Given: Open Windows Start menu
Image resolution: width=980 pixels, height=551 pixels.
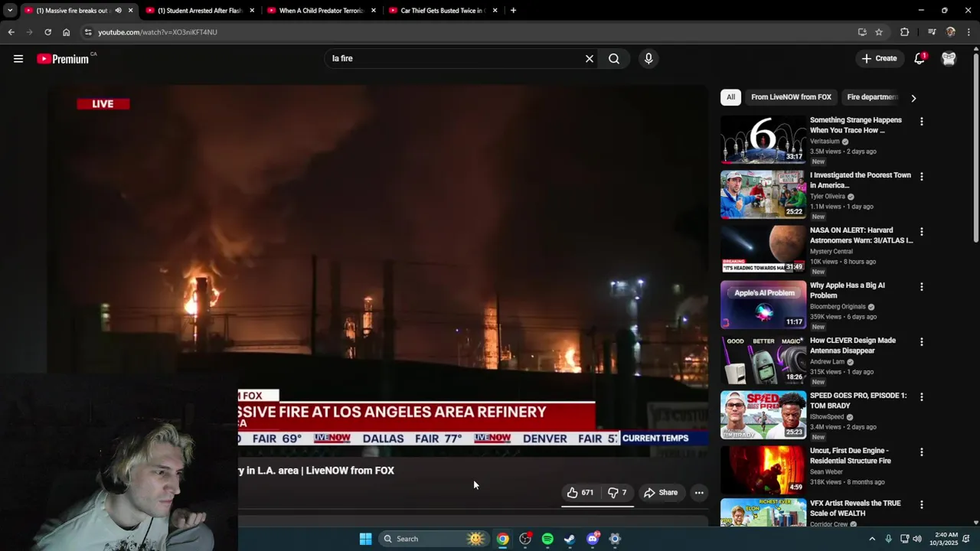Looking at the screenshot, I should tap(366, 539).
